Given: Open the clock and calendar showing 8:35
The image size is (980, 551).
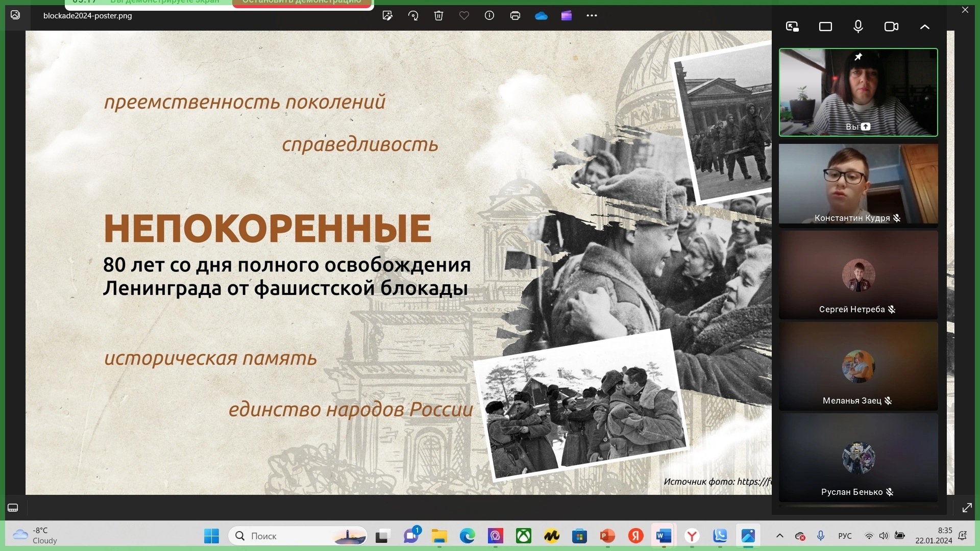Looking at the screenshot, I should click(934, 536).
